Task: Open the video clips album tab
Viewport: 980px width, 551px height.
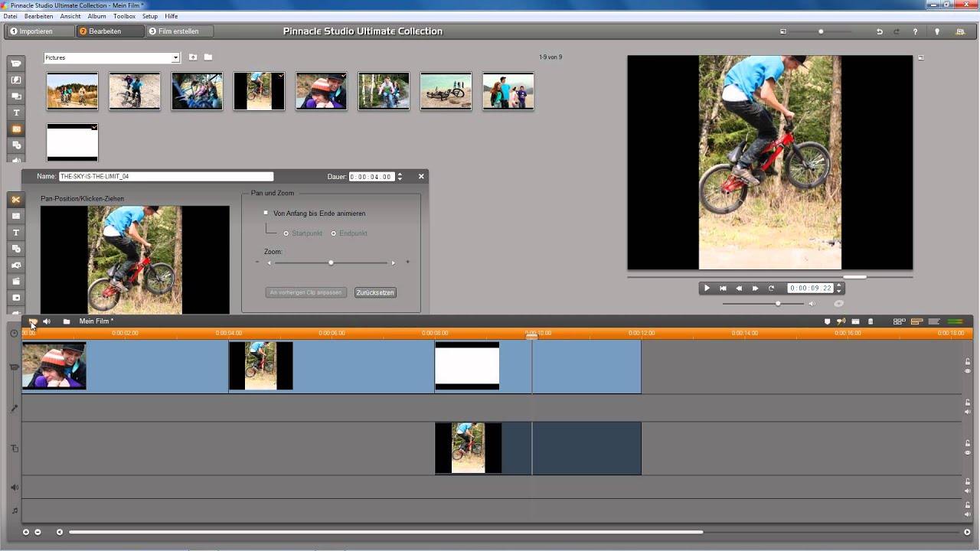Action: [16, 64]
